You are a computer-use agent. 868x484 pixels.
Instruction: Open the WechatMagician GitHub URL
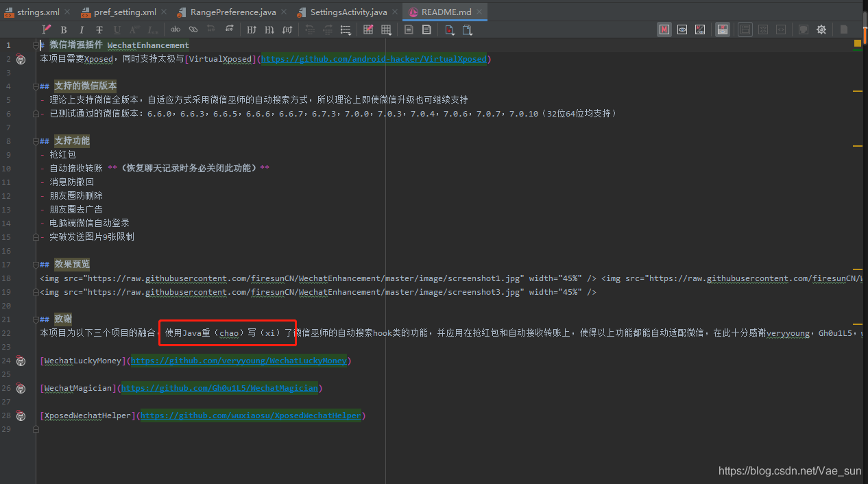(x=219, y=388)
